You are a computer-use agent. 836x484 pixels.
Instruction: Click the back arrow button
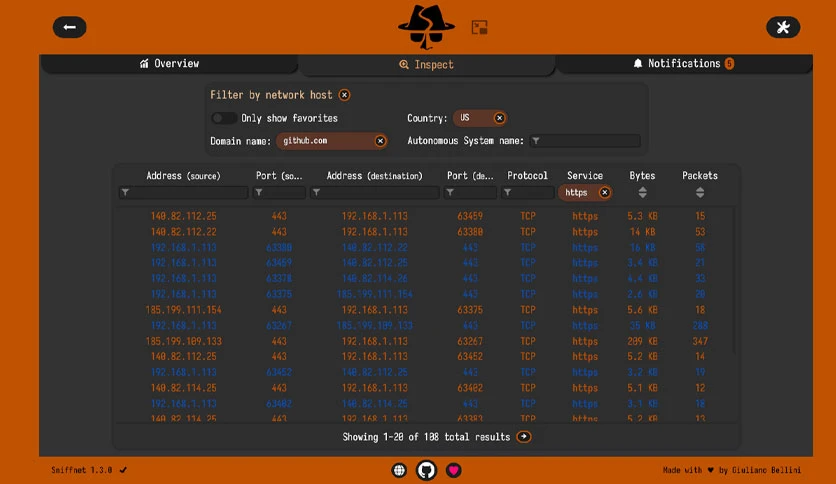pyautogui.click(x=69, y=27)
